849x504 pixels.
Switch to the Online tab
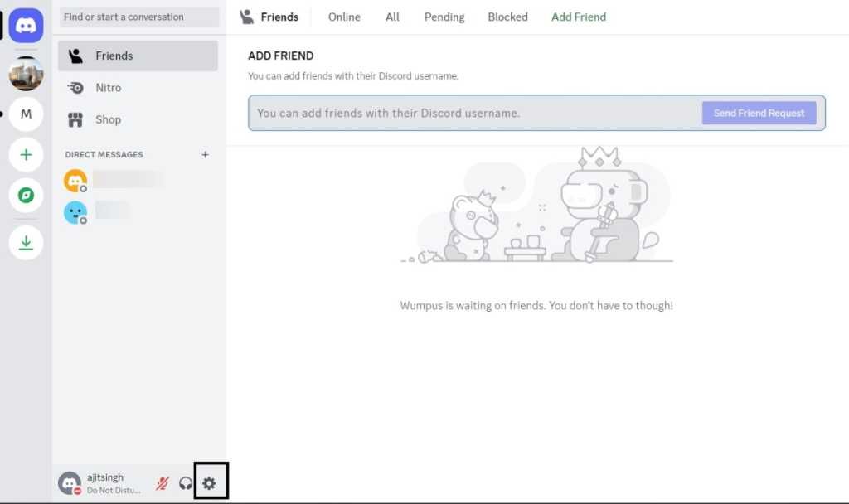(x=344, y=17)
